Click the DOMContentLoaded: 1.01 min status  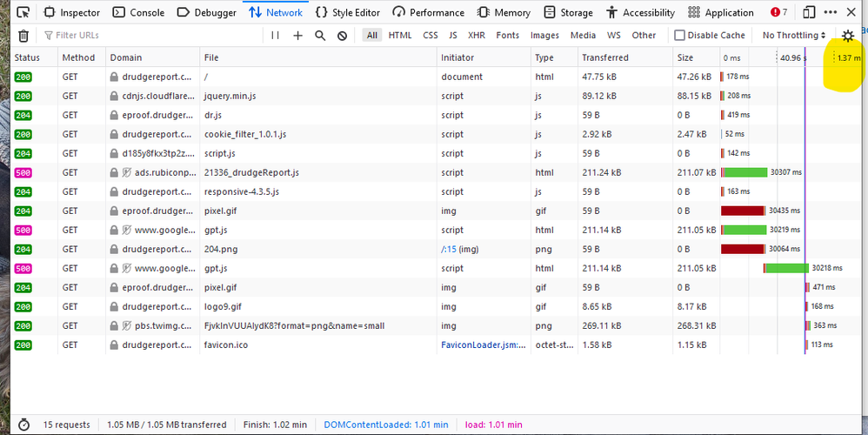click(386, 425)
